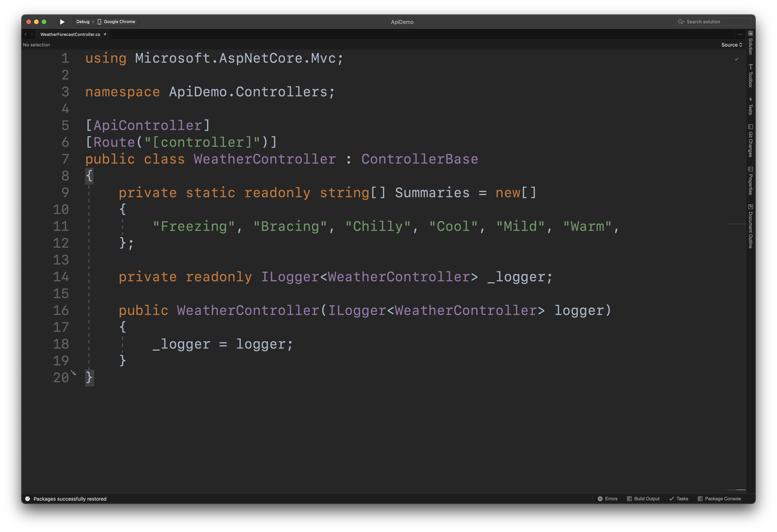Click the "Chilly" string literal
The height and width of the screenshot is (532, 777).
pyautogui.click(x=378, y=227)
